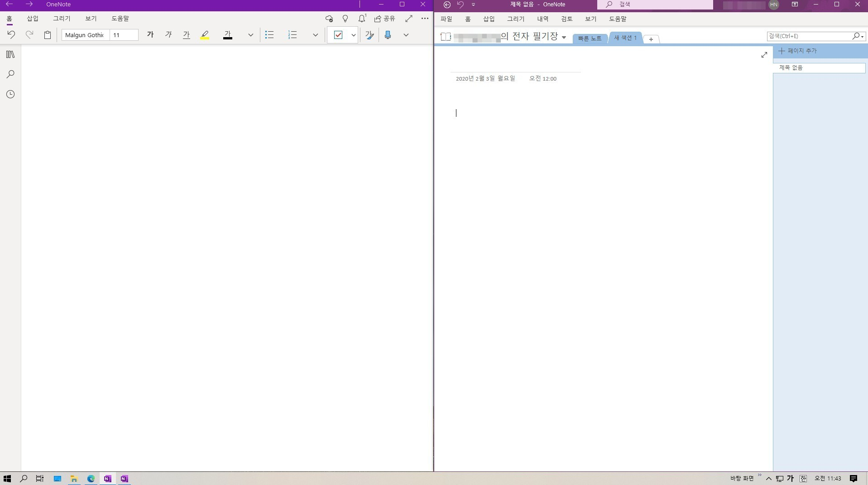Toggle bold formatting (가)
Screen dimensions: 868x485
pos(150,35)
